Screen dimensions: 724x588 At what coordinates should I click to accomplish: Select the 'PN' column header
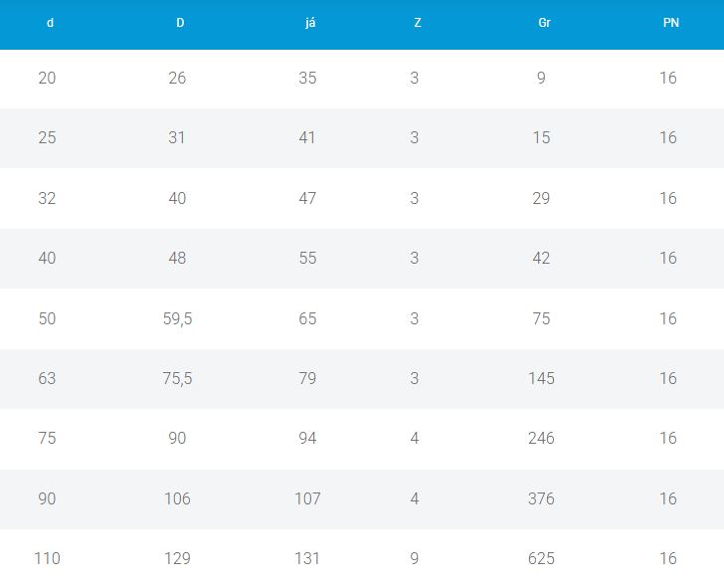tap(671, 23)
